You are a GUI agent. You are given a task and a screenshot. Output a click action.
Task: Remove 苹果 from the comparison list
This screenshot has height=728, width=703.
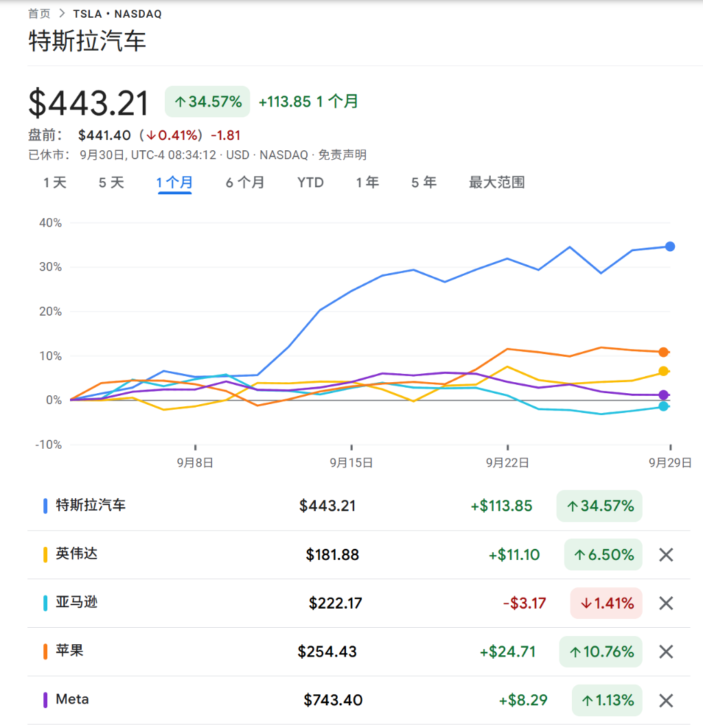665,652
